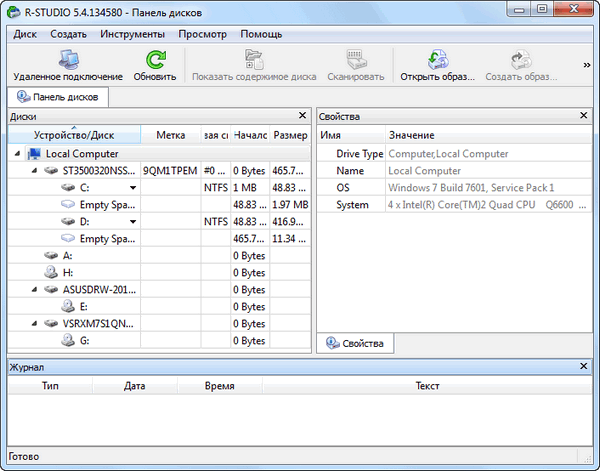Open the dropdown arrow beside drive C:

pyautogui.click(x=132, y=188)
